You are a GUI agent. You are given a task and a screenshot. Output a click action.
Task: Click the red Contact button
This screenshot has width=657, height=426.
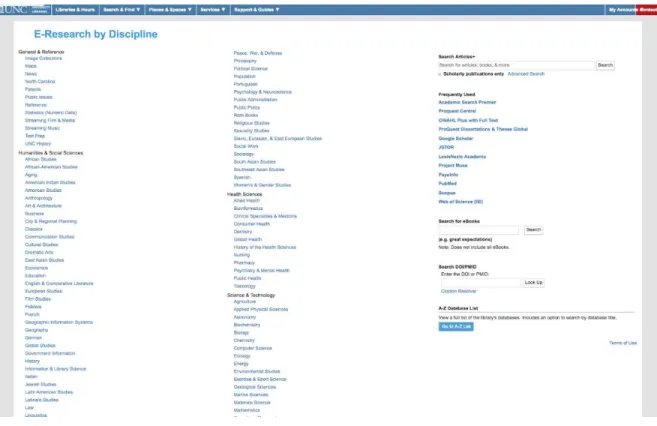(647, 10)
